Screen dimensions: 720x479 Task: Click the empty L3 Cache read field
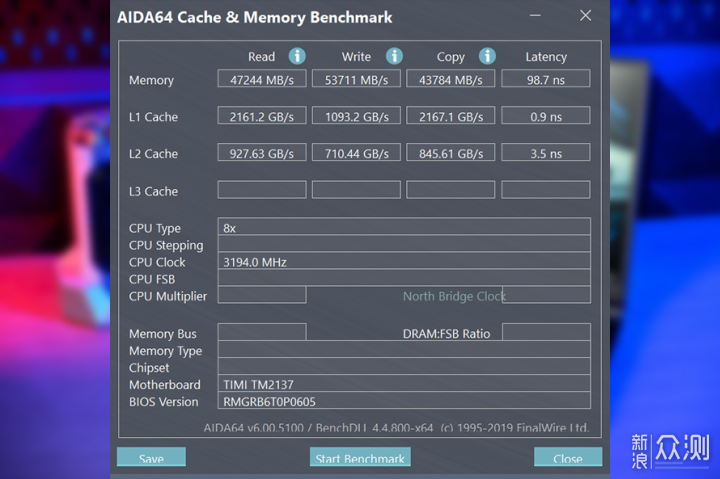coord(262,190)
